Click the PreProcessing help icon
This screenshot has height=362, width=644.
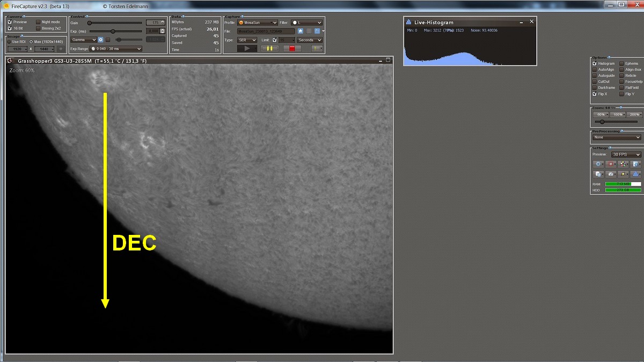[x=621, y=131]
